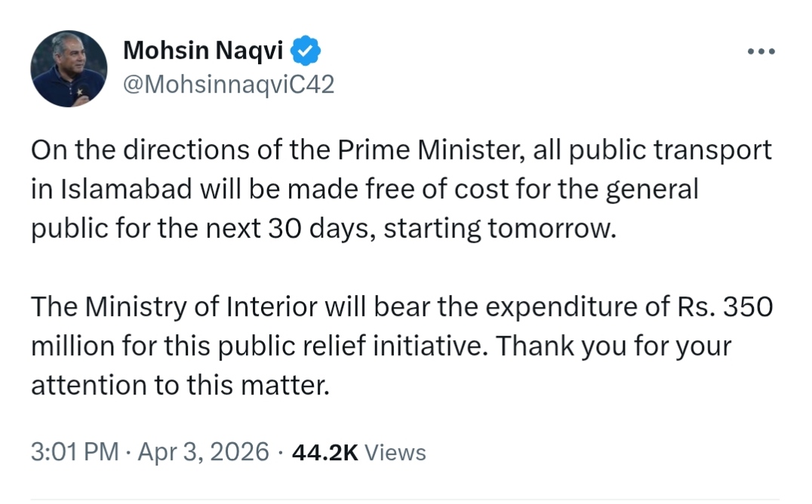The height and width of the screenshot is (504, 812).
Task: Open Mohsin Naqvi's profile picture
Action: tap(69, 69)
